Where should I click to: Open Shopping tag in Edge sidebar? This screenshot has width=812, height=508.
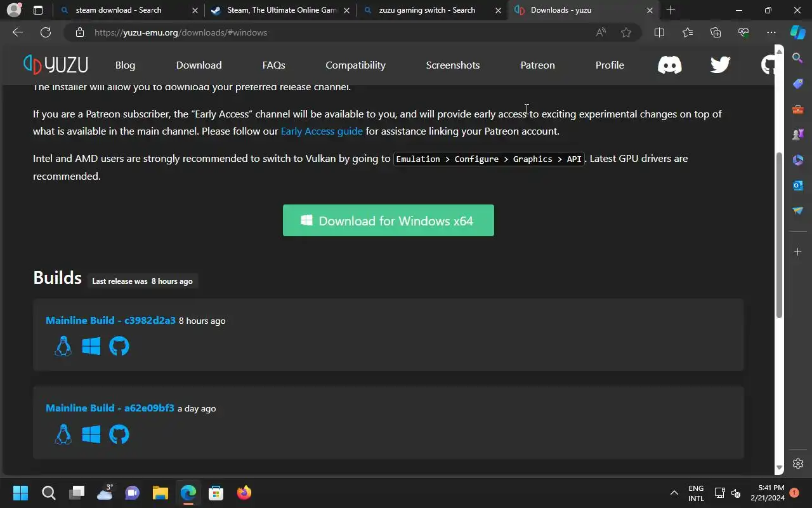click(798, 84)
